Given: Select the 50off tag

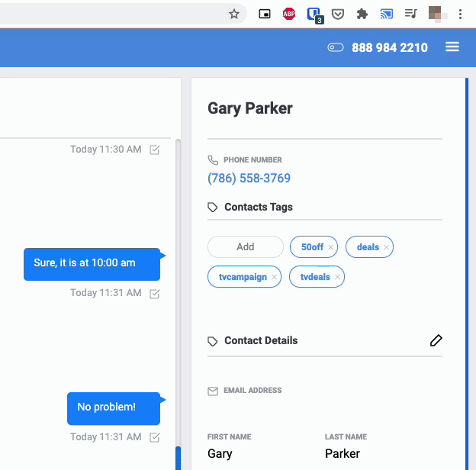Looking at the screenshot, I should (312, 247).
